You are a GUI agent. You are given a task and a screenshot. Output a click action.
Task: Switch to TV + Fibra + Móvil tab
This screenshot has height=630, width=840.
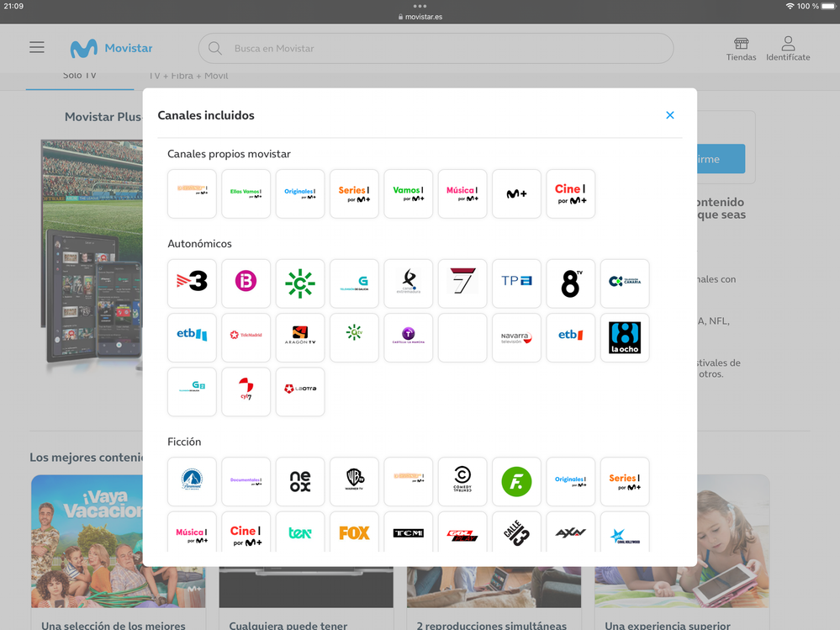pyautogui.click(x=188, y=76)
